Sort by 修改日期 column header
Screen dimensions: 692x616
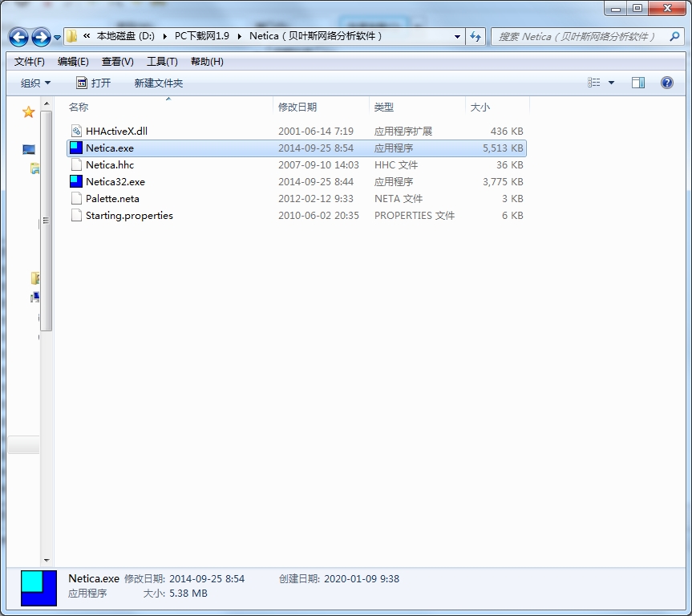pyautogui.click(x=321, y=107)
